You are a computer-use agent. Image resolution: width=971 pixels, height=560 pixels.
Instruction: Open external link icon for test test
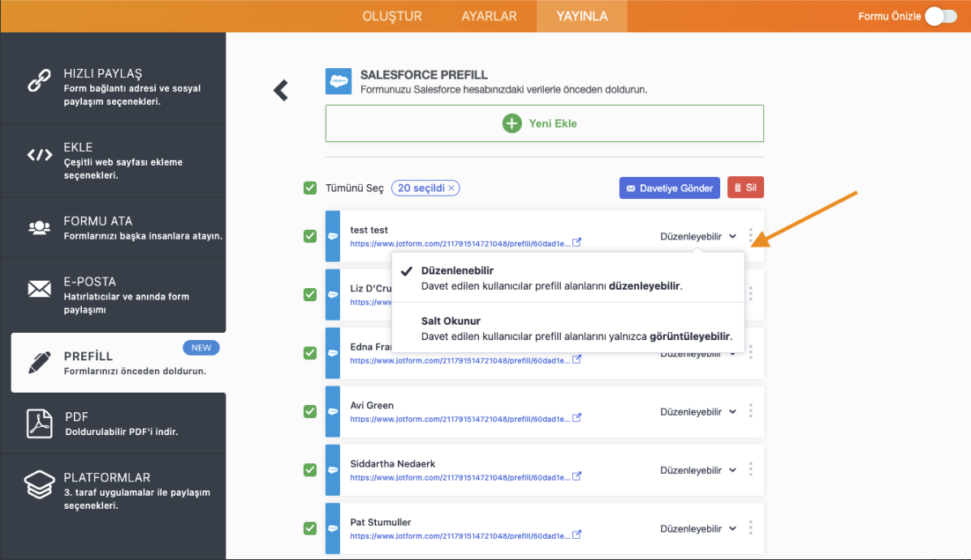(576, 243)
